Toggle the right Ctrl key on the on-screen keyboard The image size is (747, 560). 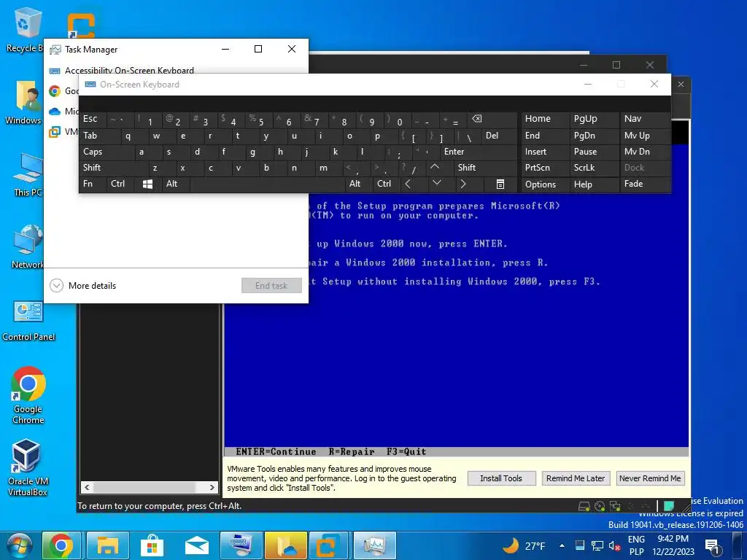coord(386,184)
